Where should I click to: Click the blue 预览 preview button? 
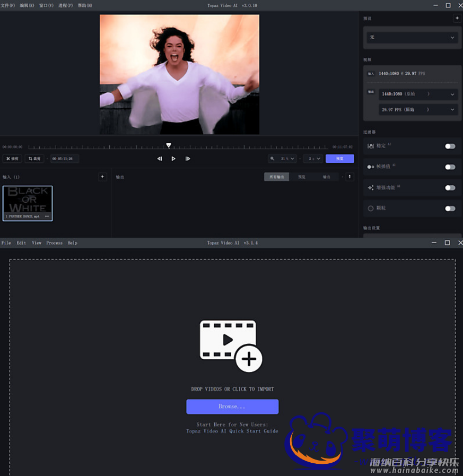coord(339,159)
